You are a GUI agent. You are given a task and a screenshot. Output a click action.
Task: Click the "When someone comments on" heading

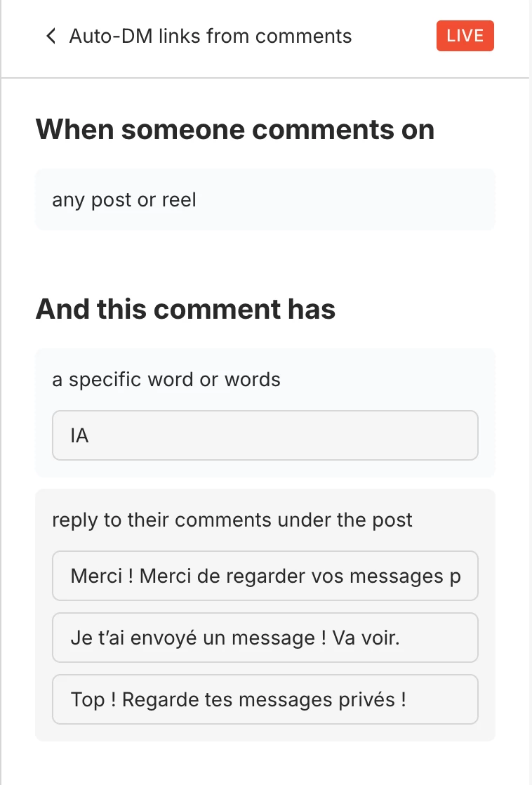235,130
